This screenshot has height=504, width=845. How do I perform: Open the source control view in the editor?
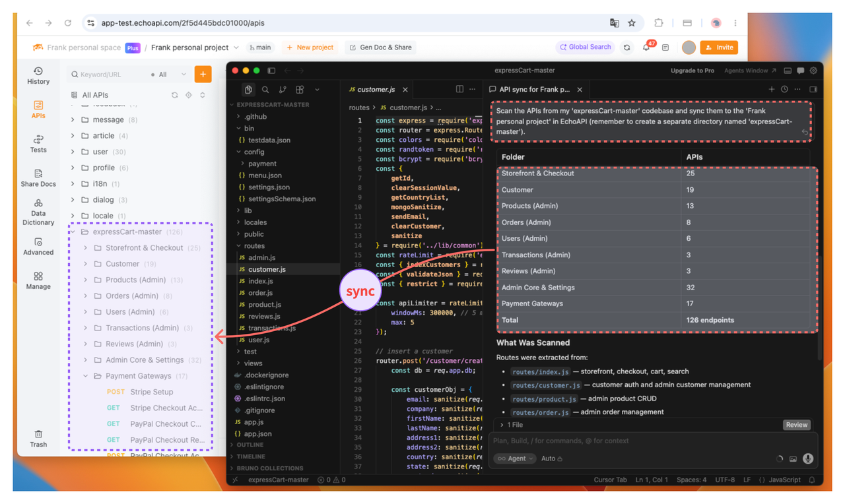tap(283, 90)
